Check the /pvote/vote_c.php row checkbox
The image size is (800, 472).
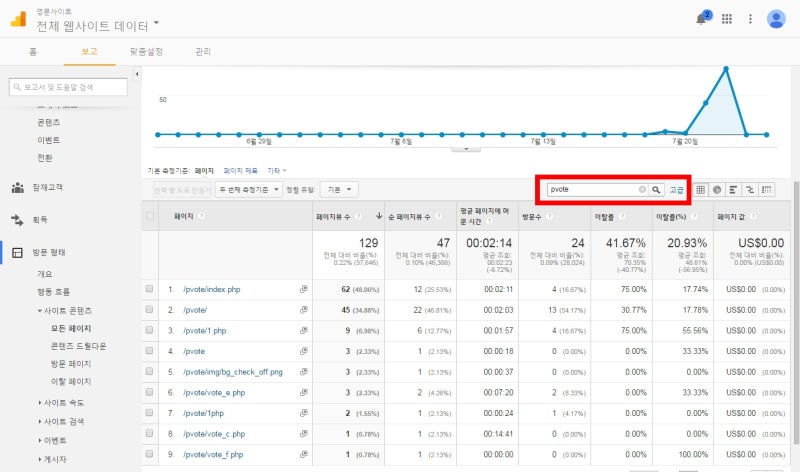pyautogui.click(x=149, y=433)
